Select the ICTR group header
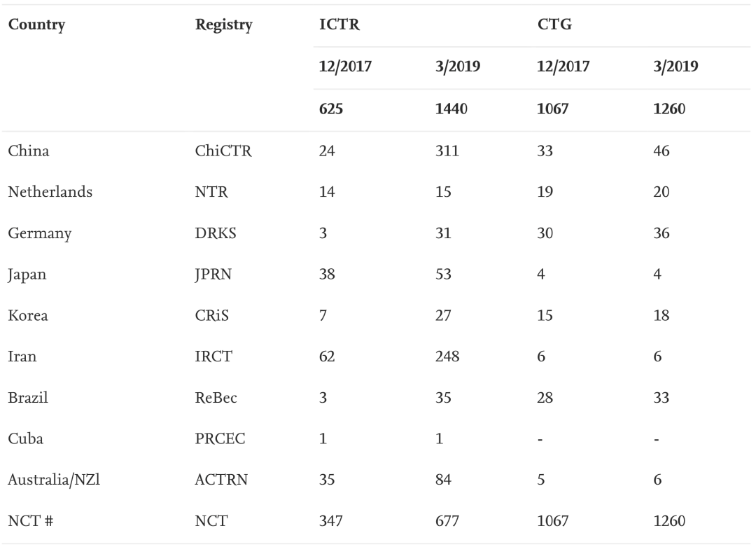The height and width of the screenshot is (547, 756). tap(339, 24)
